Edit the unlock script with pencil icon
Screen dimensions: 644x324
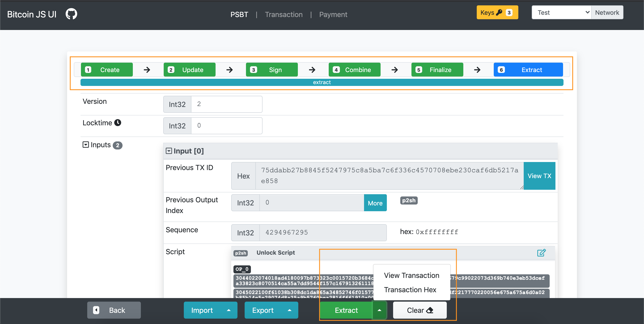click(x=541, y=253)
